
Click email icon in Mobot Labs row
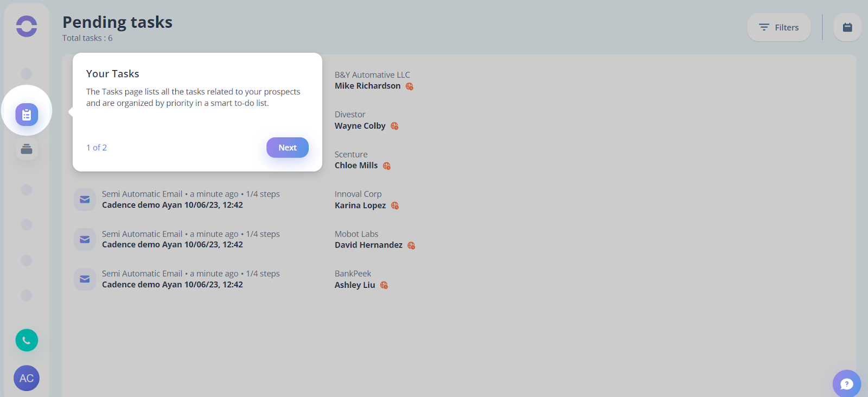[x=85, y=240]
